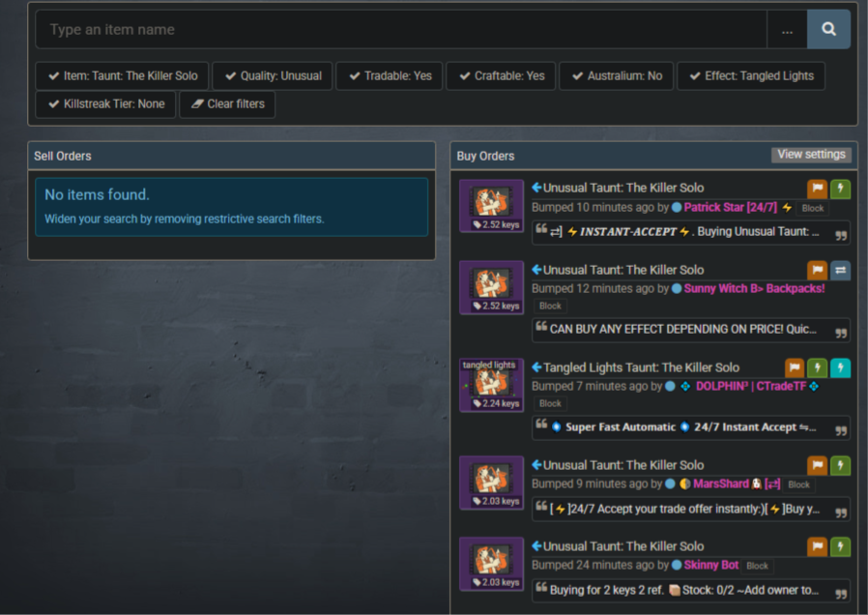Click '24/7 Accept your trade offer' comment

point(691,509)
